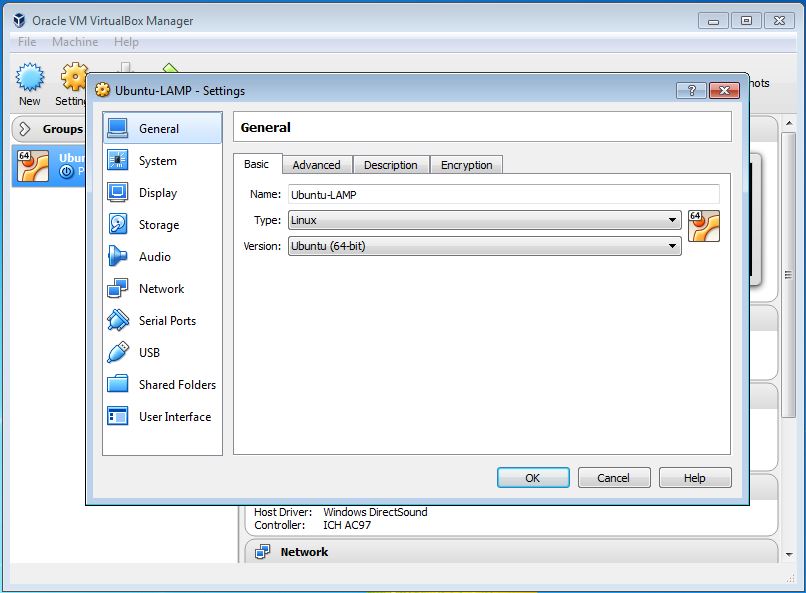Open the Type dropdown showing Linux
This screenshot has width=806, height=593.
[484, 220]
